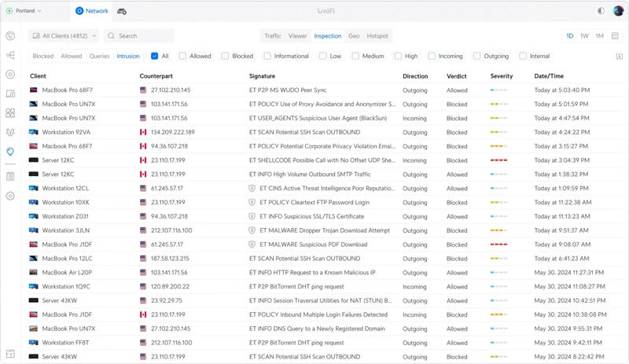The width and height of the screenshot is (629, 364).
Task: Select the Blocked sub-tab on left
Action: 43,56
